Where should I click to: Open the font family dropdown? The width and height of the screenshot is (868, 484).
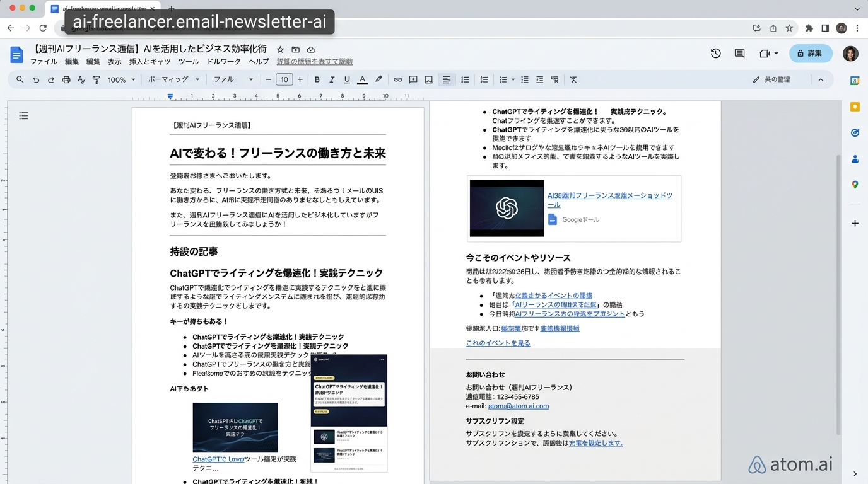point(233,80)
